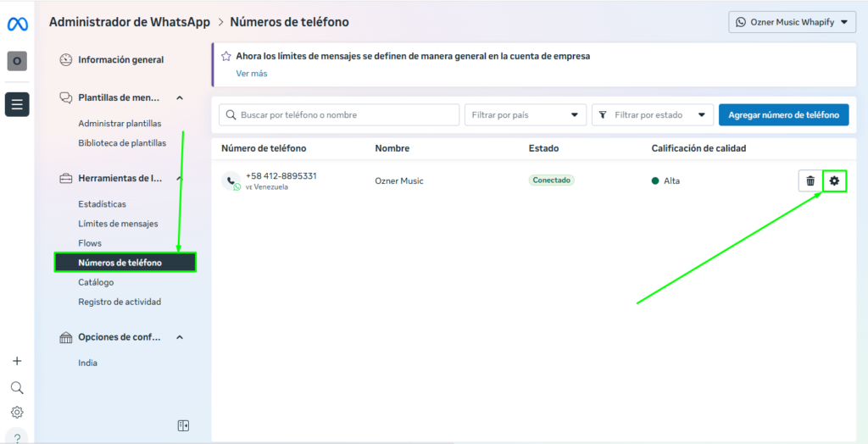This screenshot has width=868, height=444.
Task: Click the Herramientas briefcase icon
Action: 66,178
